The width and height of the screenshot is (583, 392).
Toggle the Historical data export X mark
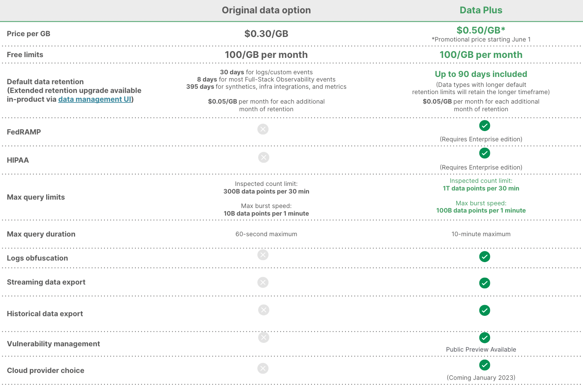(263, 310)
